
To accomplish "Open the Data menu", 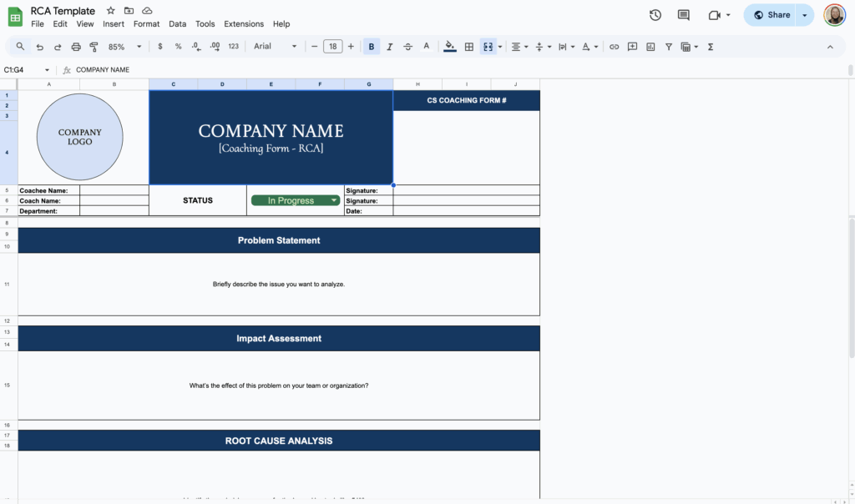I will point(177,23).
